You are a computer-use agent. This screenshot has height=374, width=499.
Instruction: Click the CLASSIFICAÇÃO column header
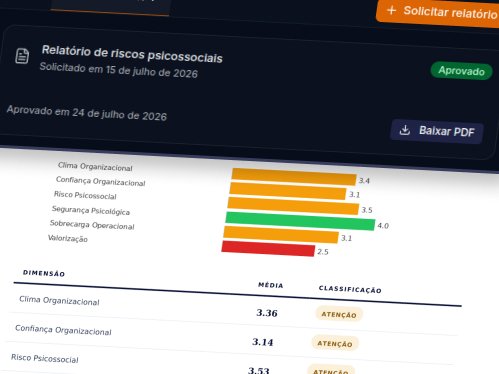click(350, 289)
